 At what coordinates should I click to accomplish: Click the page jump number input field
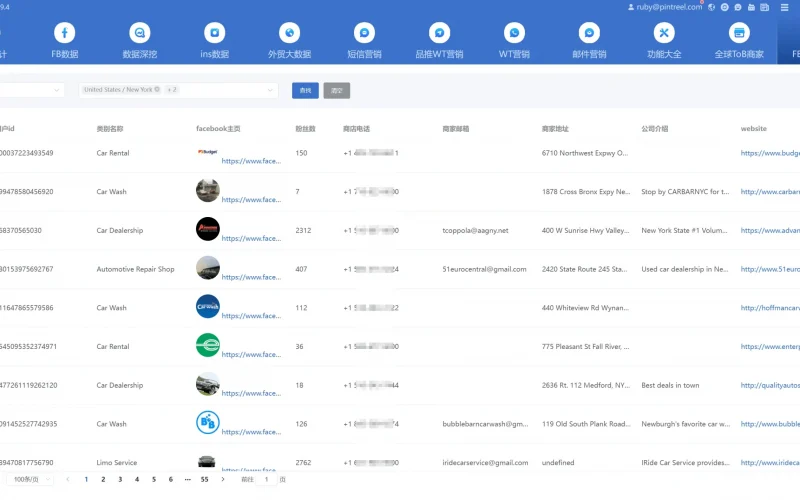tap(267, 480)
